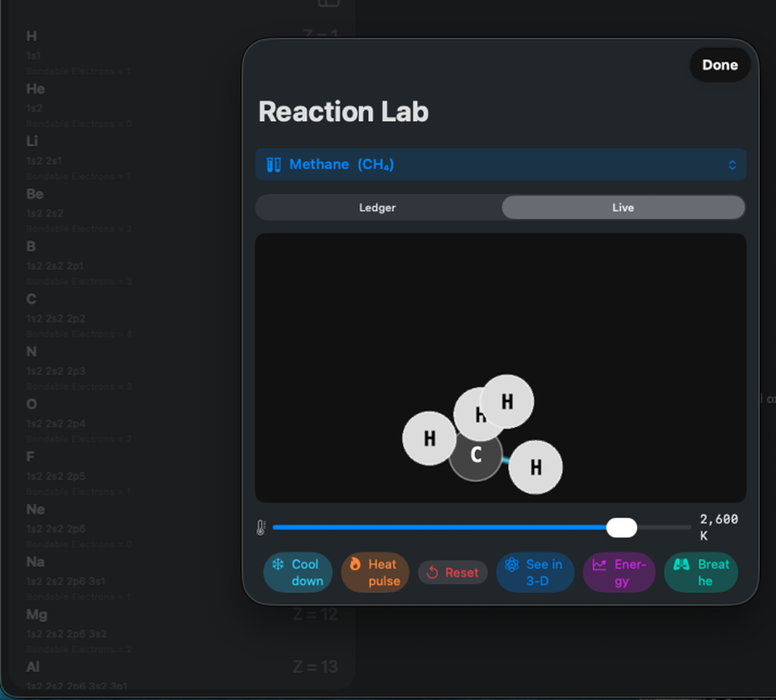Screen dimensions: 776x700
Task: Click the carbon atom labeled C
Action: click(476, 455)
